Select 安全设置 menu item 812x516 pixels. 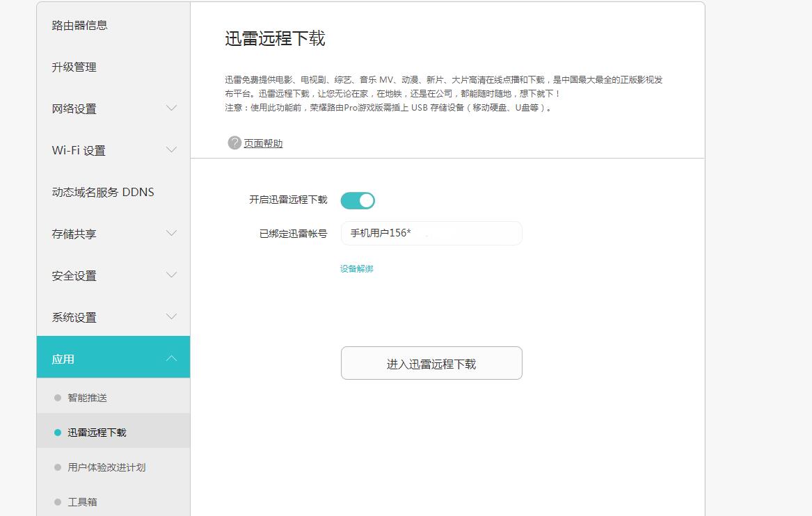pos(113,276)
